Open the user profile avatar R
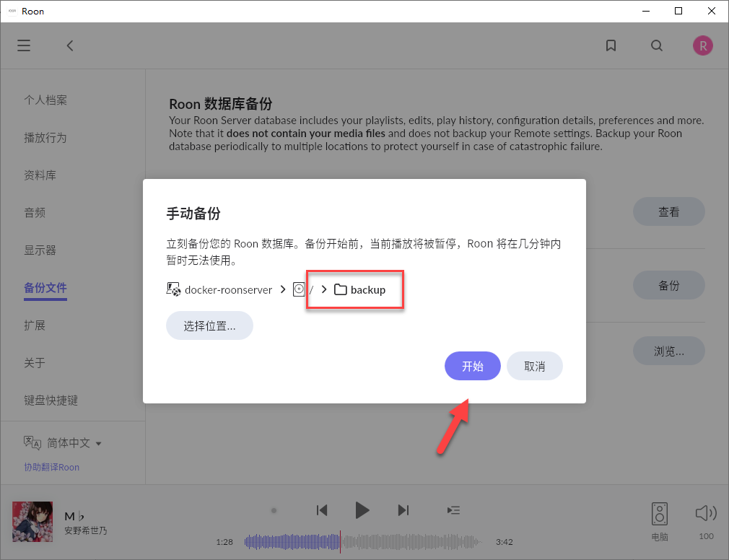Screen dimensions: 729x560 click(x=702, y=45)
